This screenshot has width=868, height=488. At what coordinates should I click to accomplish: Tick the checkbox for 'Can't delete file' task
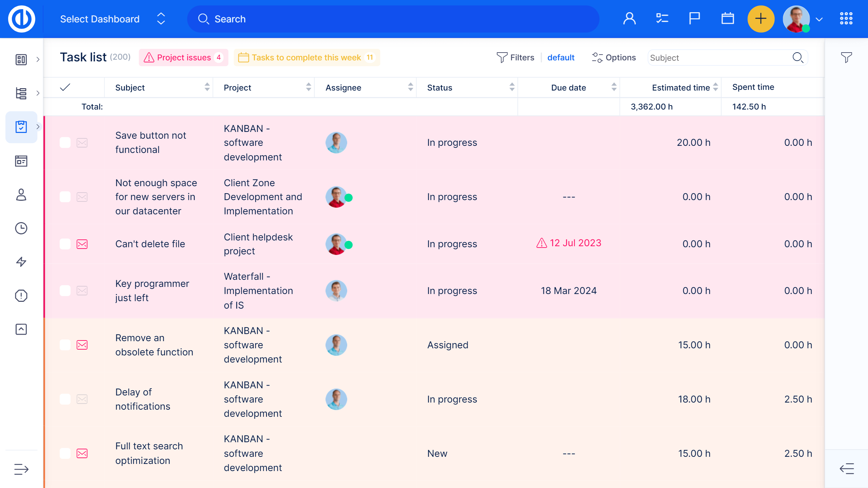65,243
